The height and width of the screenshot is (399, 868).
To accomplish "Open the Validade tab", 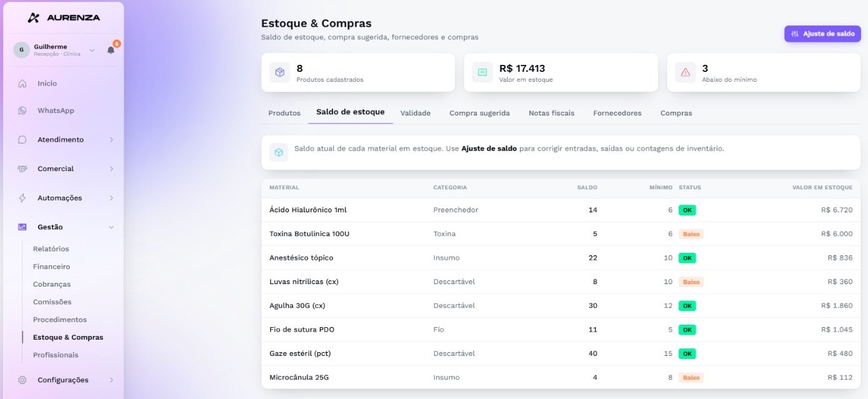I will [x=416, y=113].
